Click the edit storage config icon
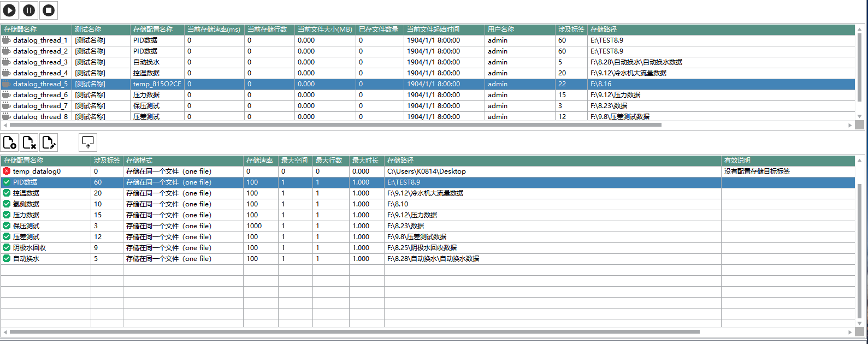The image size is (868, 344). pyautogui.click(x=49, y=143)
